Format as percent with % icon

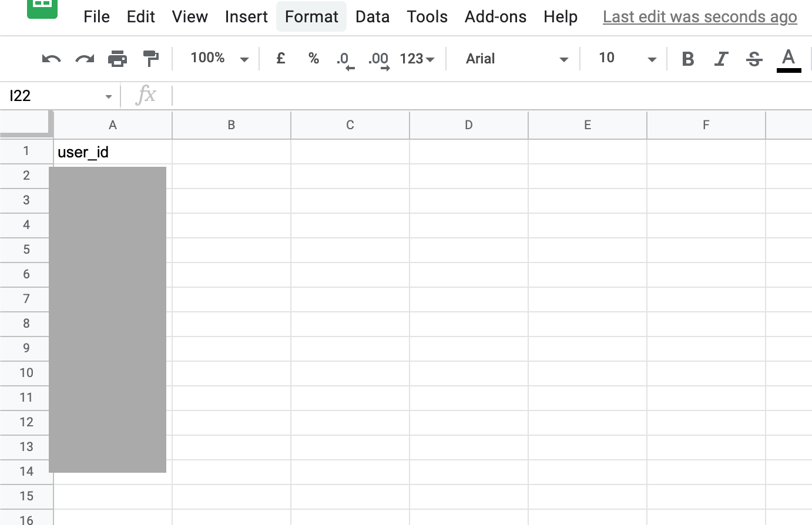314,58
